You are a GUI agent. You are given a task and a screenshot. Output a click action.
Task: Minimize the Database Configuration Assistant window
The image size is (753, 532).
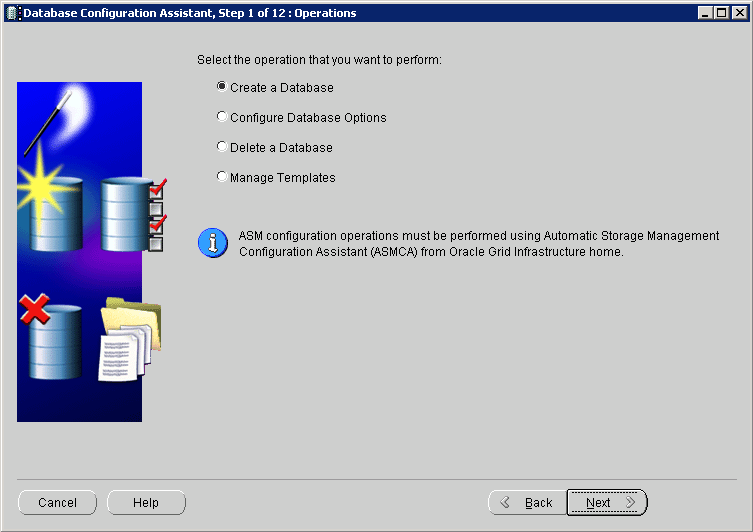(704, 13)
